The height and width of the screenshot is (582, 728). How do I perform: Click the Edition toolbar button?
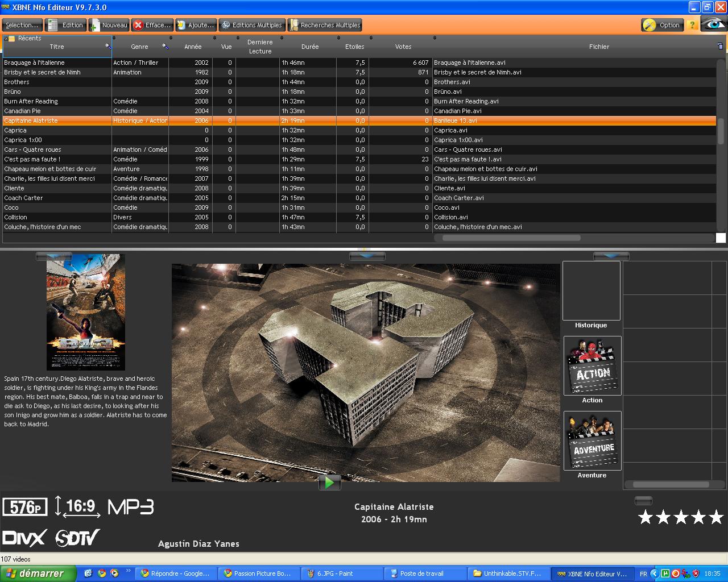(x=66, y=25)
